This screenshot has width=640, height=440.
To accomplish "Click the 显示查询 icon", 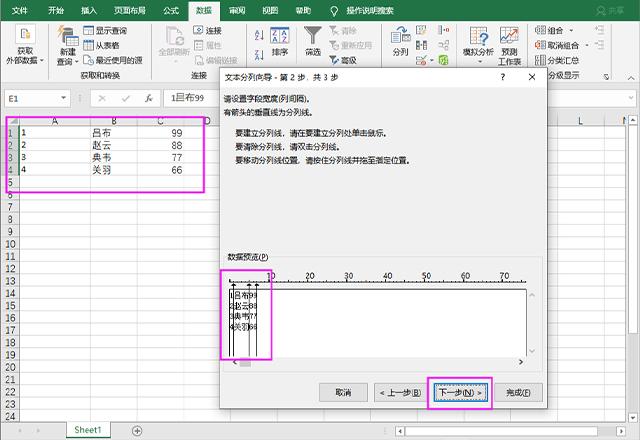I will (x=88, y=30).
